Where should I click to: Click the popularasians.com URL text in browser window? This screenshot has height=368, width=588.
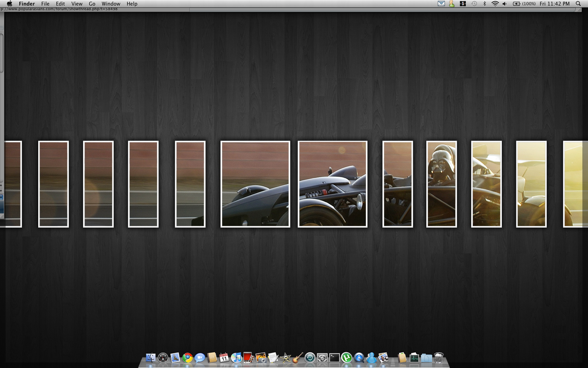coord(59,9)
